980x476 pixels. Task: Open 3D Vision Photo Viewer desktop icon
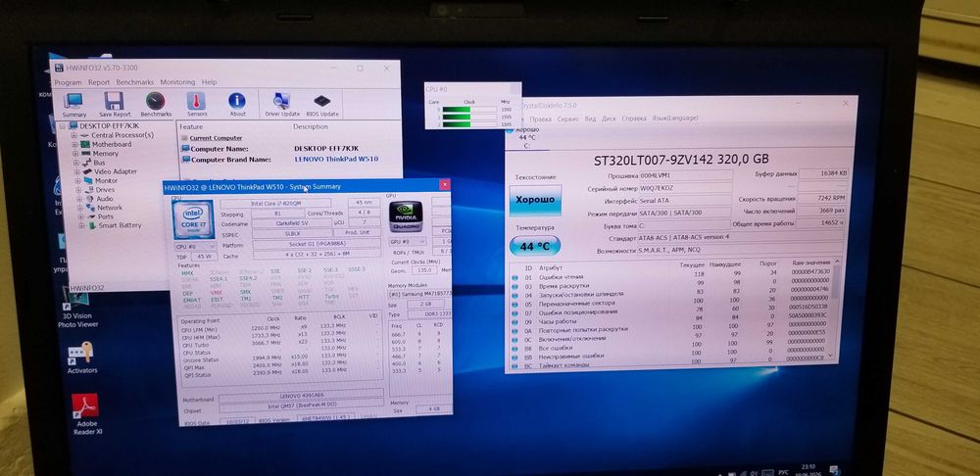tap(78, 308)
